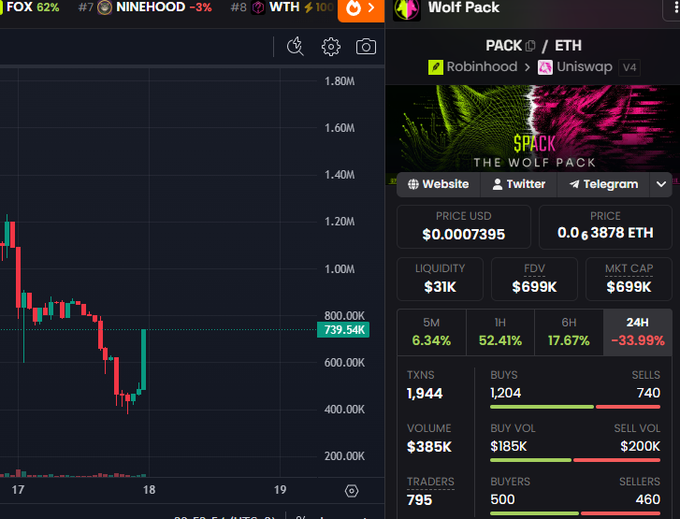Take chart snapshot with camera icon

coord(366,46)
